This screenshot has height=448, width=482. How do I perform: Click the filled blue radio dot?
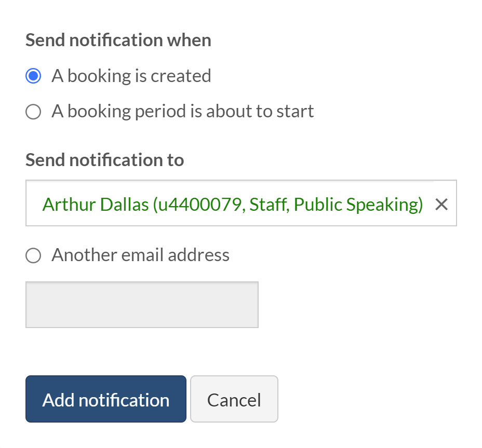click(33, 76)
